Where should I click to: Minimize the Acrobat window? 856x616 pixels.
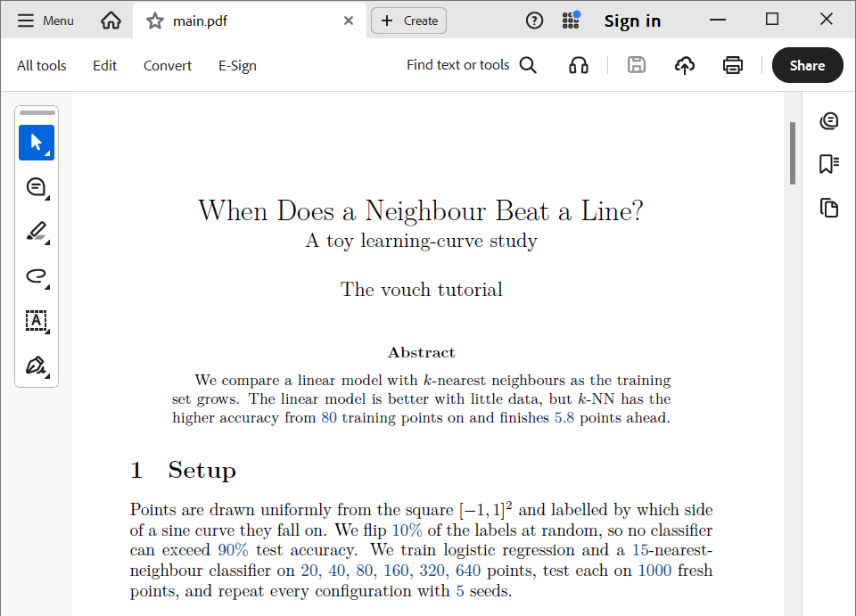[717, 21]
